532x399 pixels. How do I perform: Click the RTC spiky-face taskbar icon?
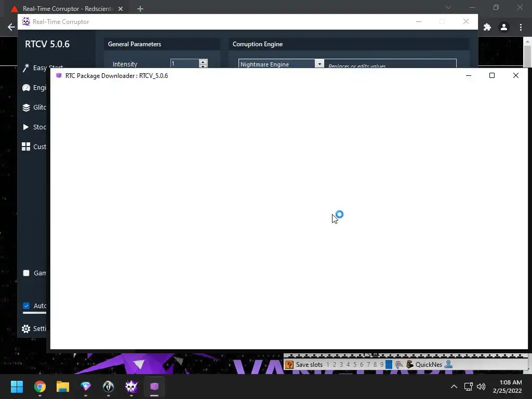(x=131, y=387)
